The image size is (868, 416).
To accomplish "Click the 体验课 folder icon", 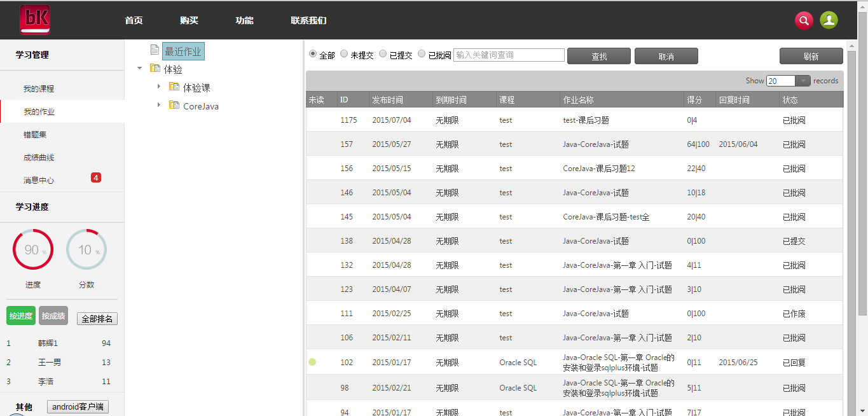I will pos(174,87).
